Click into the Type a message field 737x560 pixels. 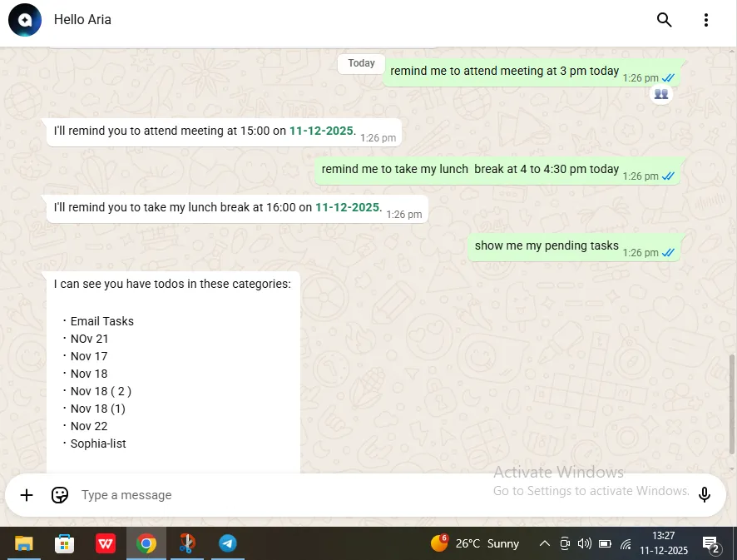click(x=275, y=495)
